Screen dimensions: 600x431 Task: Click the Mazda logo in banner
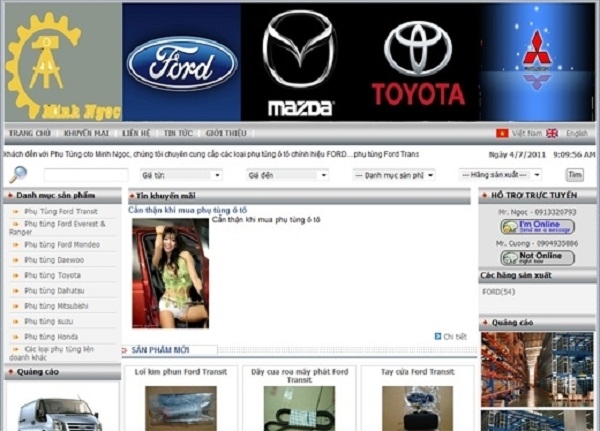click(300, 63)
